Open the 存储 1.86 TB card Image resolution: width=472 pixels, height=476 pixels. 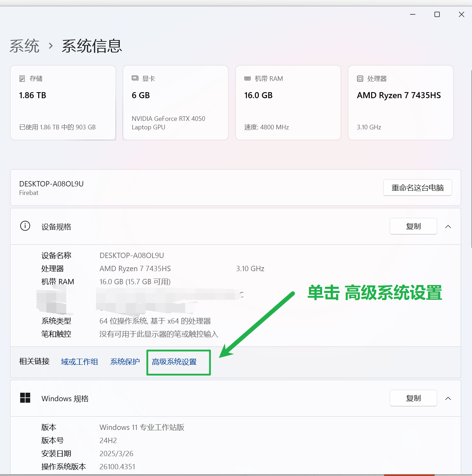tap(63, 102)
